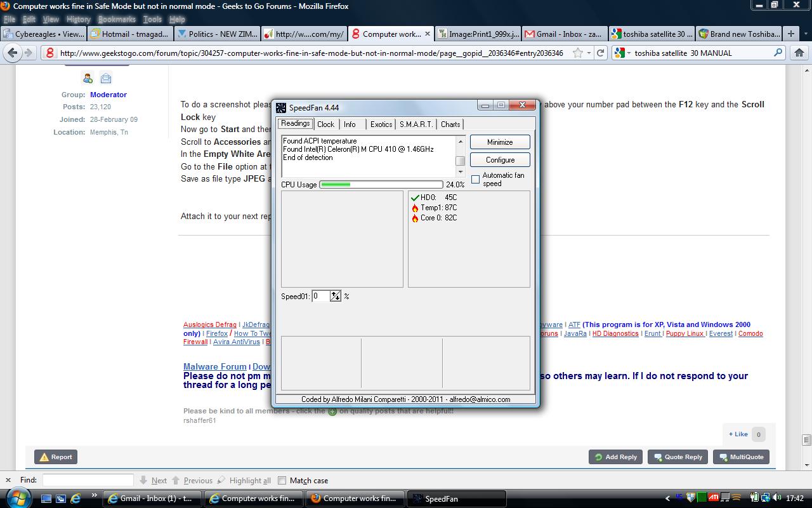This screenshot has height=508, width=812.
Task: Click the user profile icon under moderator avatar
Action: tap(88, 78)
